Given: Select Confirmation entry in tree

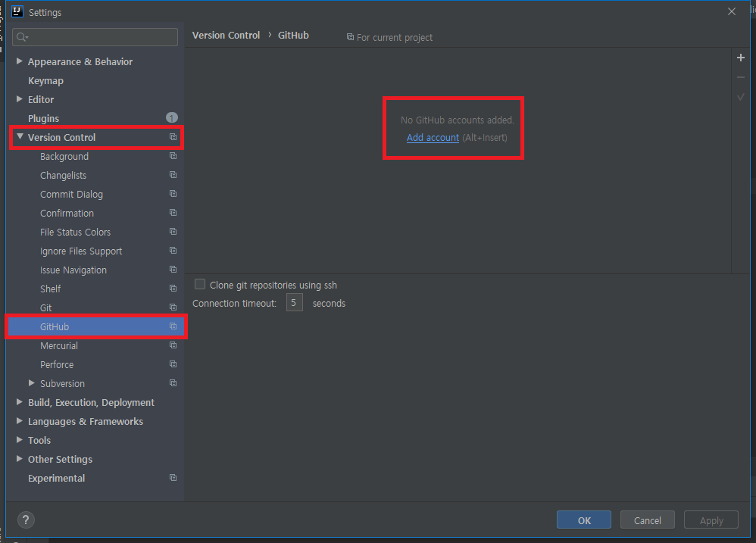Looking at the screenshot, I should [x=67, y=214].
